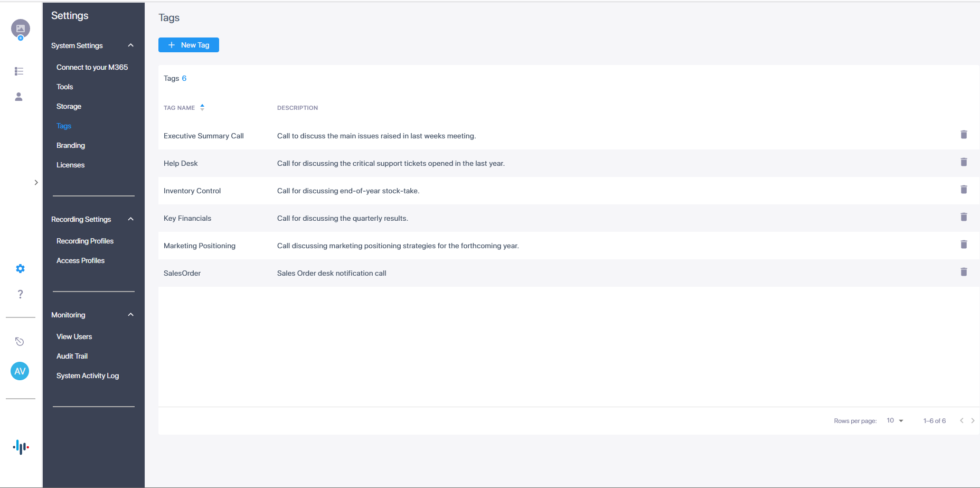Click the AV user avatar
Screen dimensions: 980x488
[20, 371]
